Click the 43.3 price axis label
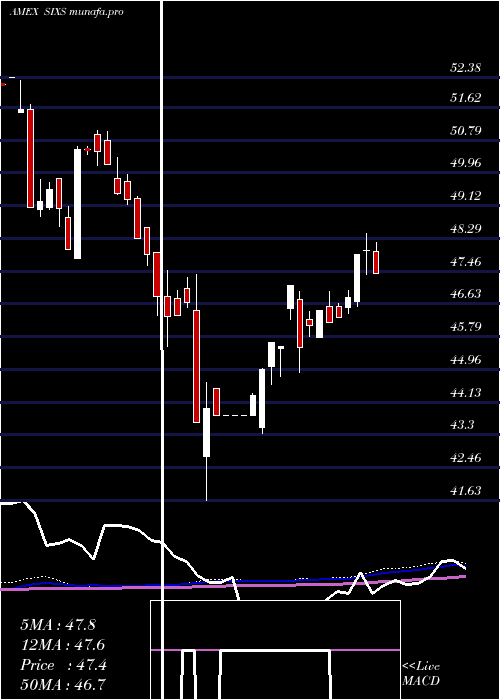 (x=462, y=425)
